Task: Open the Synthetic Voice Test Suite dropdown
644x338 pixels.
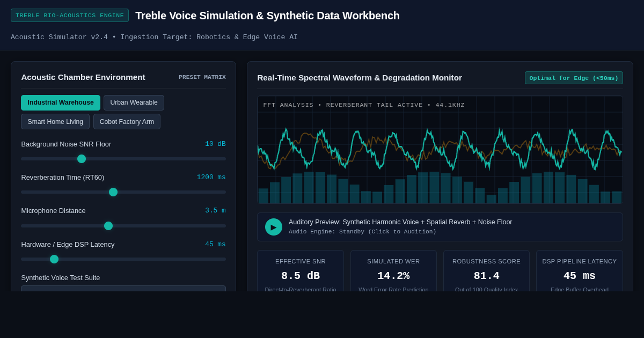Action: tap(123, 289)
